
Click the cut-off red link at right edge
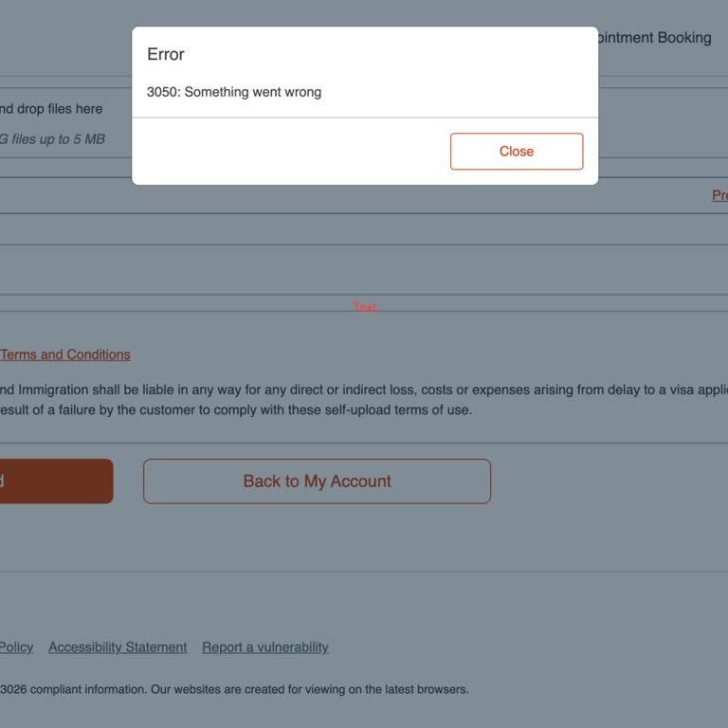(720, 195)
